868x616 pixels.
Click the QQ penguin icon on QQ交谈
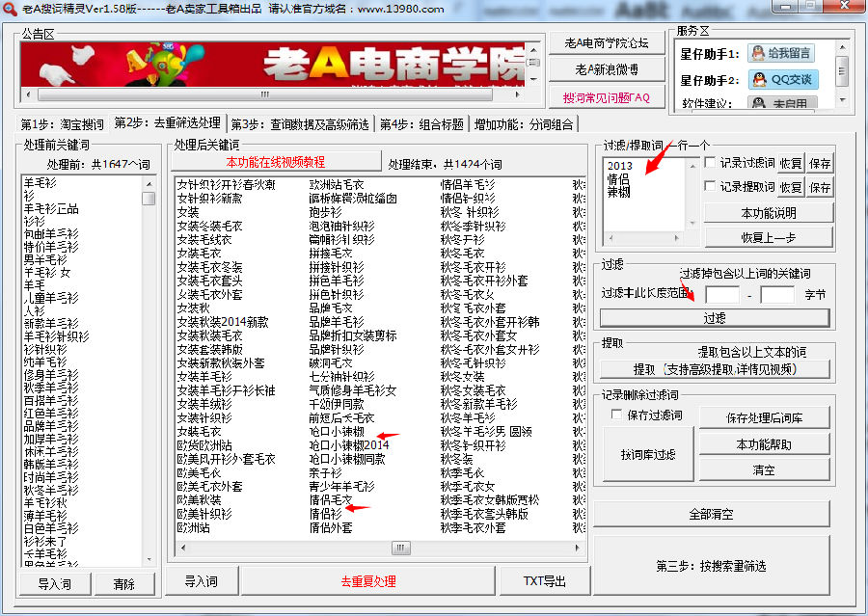(760, 79)
